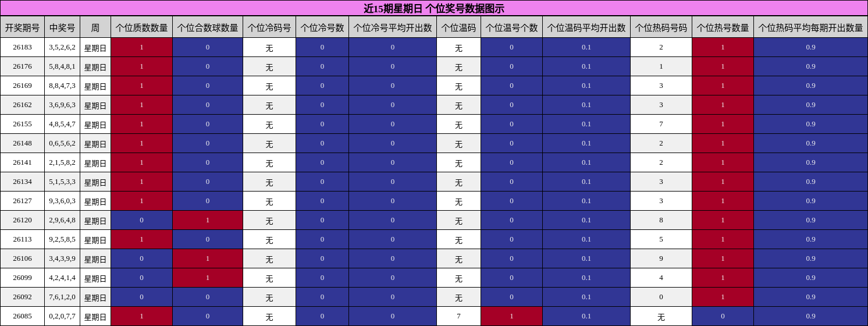Select period number 26085
868x326 pixels.
click(x=22, y=316)
